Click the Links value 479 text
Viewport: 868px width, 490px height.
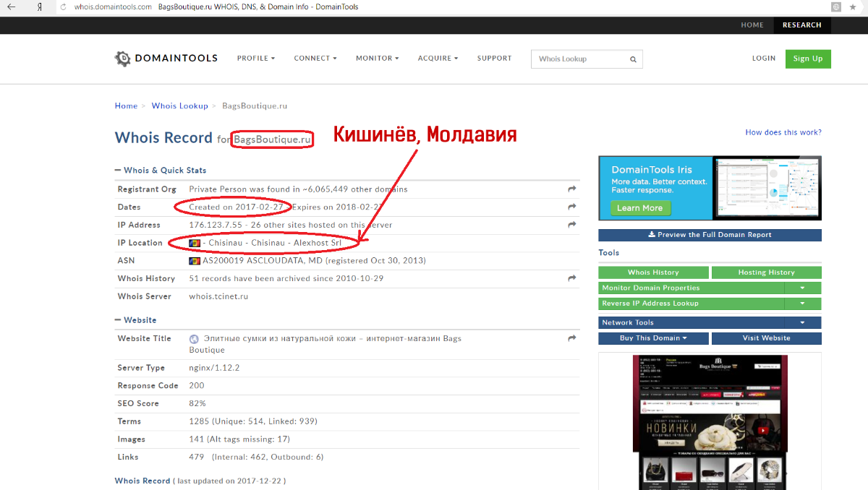click(x=256, y=457)
